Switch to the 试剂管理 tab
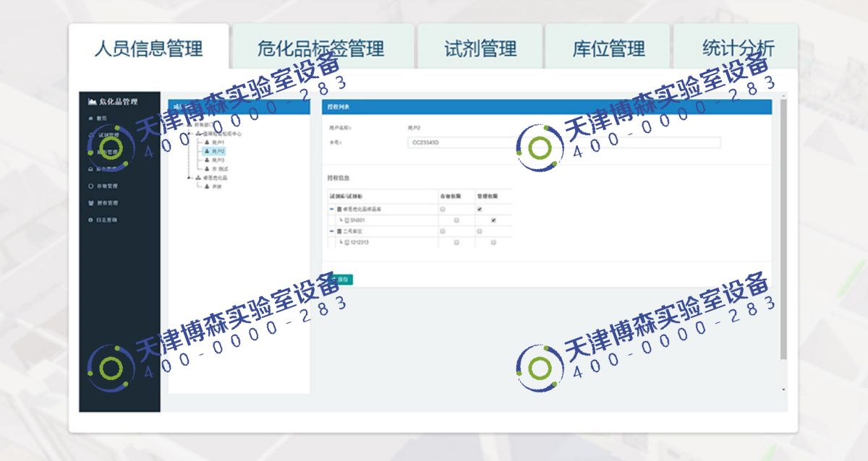The width and height of the screenshot is (868, 461). click(x=480, y=49)
